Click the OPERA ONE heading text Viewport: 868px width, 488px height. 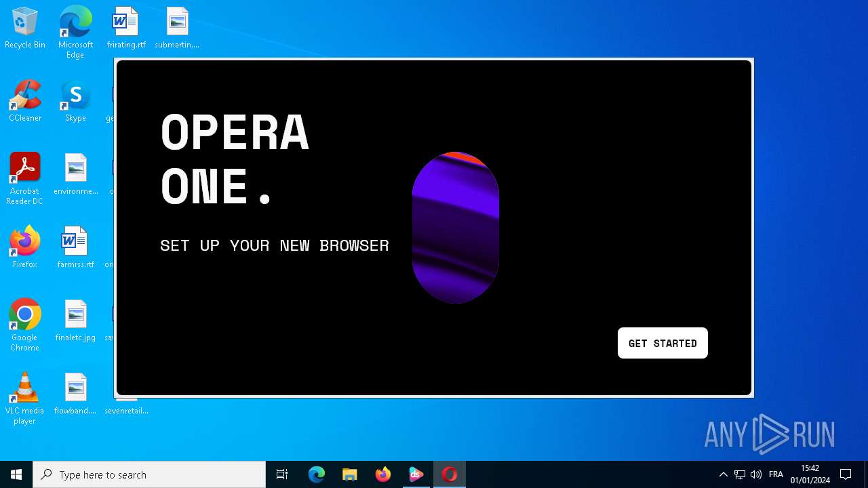(x=235, y=159)
